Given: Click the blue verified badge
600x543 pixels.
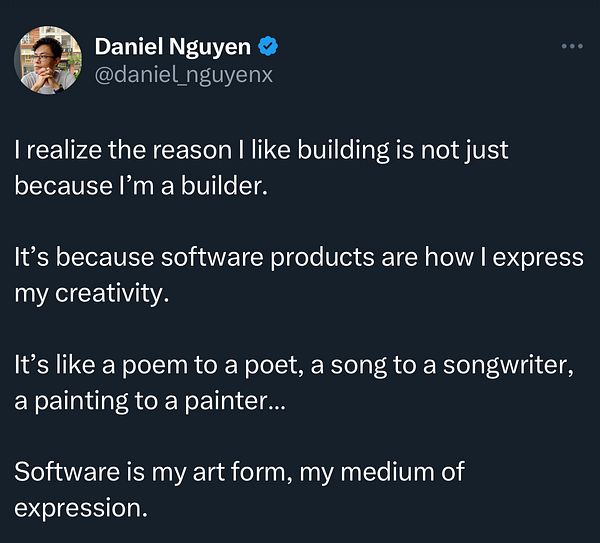Looking at the screenshot, I should (269, 46).
